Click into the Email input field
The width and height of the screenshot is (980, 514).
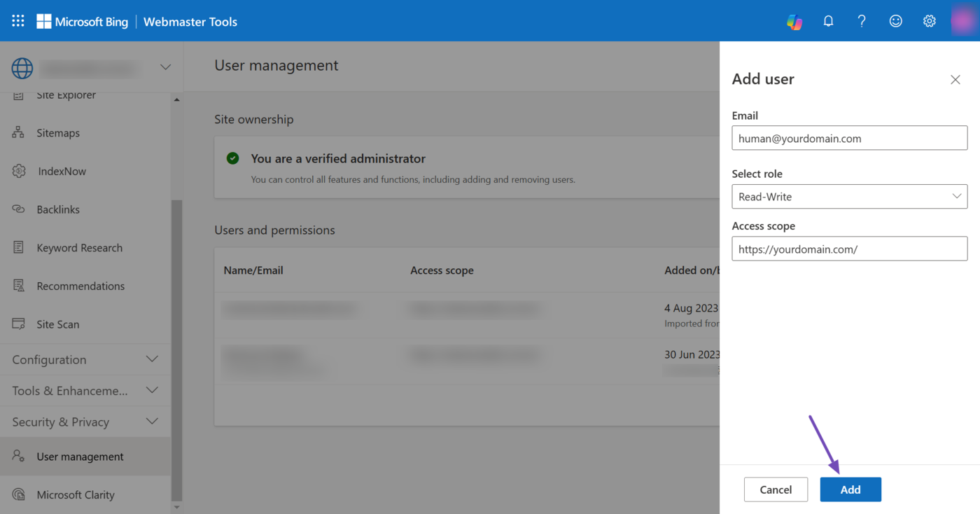(849, 139)
